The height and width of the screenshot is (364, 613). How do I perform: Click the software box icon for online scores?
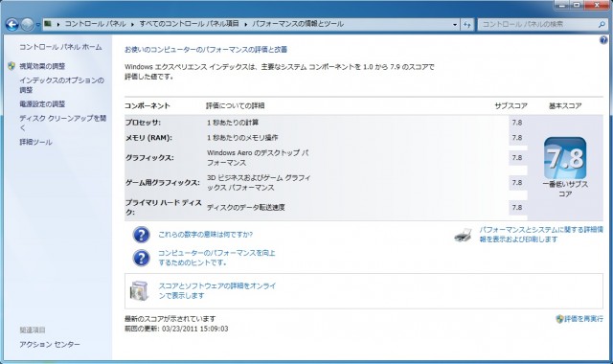[x=140, y=291]
